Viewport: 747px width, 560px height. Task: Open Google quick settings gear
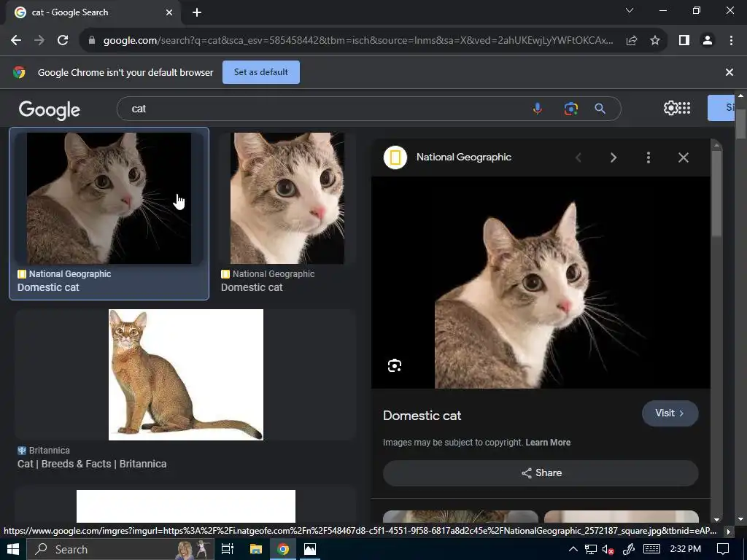670,108
